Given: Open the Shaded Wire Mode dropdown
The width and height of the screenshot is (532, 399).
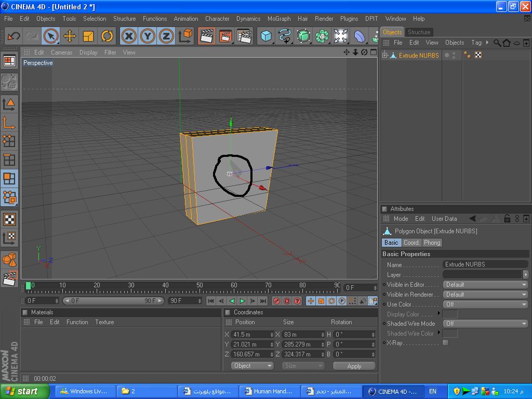Looking at the screenshot, I should tap(486, 324).
